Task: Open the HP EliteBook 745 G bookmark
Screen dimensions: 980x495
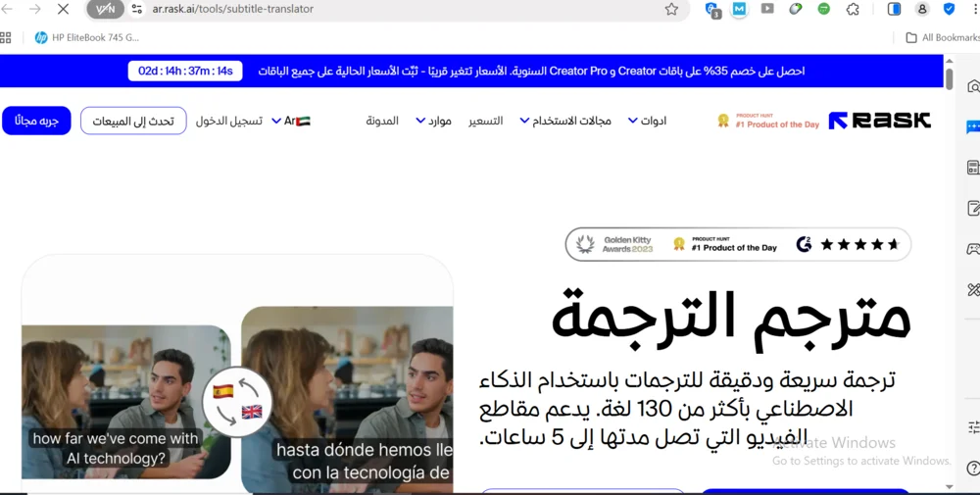Action: click(x=87, y=37)
